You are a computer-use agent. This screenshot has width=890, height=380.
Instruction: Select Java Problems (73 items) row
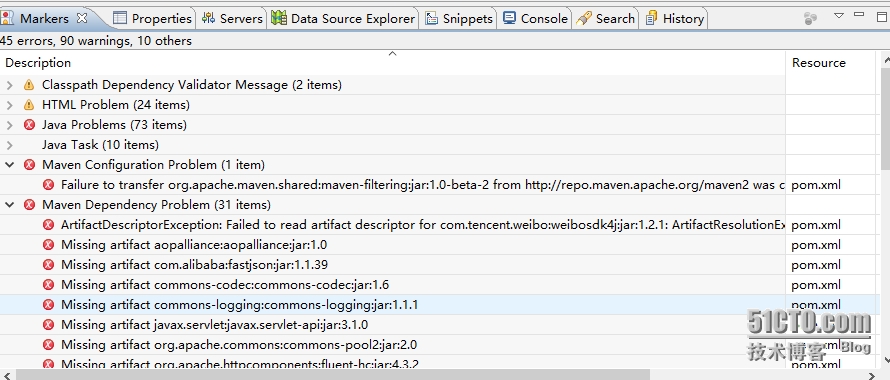(114, 125)
